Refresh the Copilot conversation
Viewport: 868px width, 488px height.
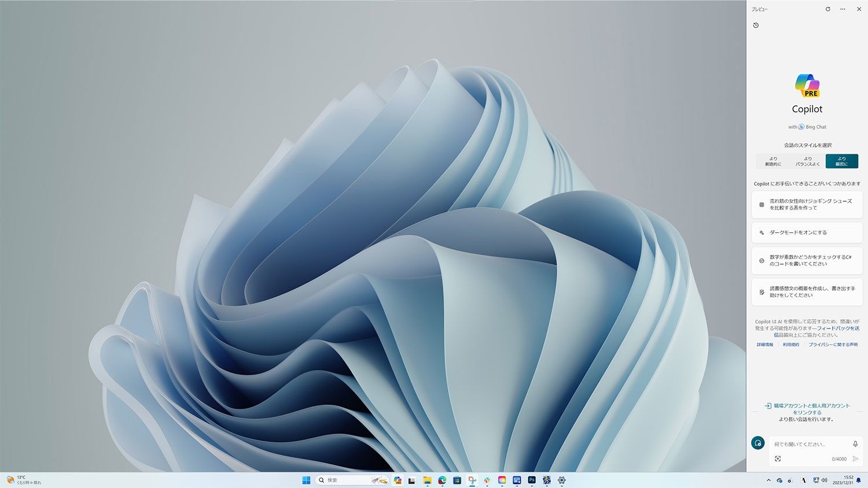827,9
